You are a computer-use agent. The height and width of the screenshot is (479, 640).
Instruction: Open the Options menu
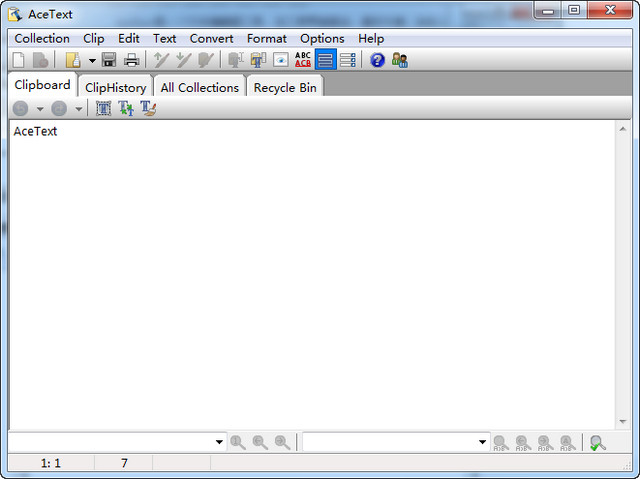point(322,38)
